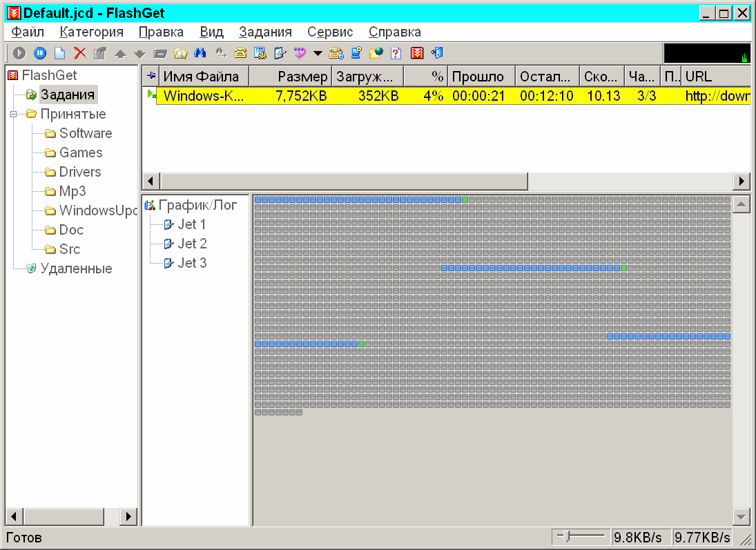Select the Удаленные recycle category
Screen dimensions: 756x550
76,268
